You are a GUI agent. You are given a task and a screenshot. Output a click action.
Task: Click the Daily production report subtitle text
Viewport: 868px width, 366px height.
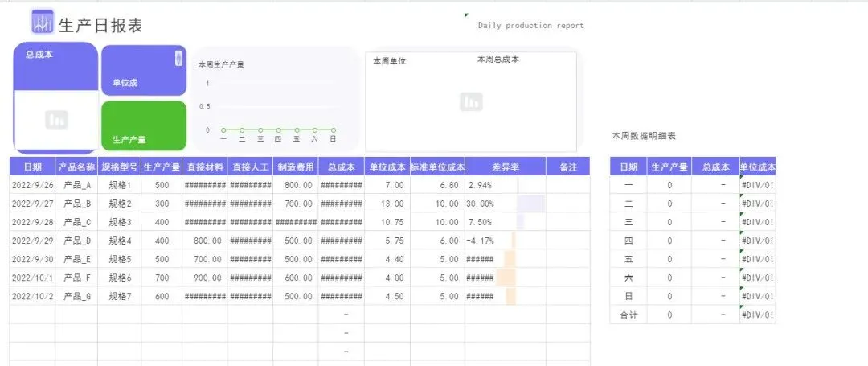[531, 25]
